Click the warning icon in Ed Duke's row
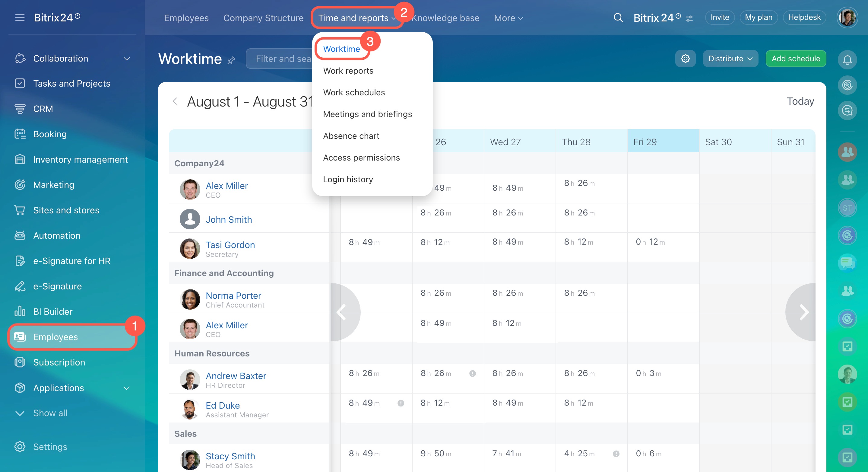This screenshot has height=472, width=868. [x=401, y=403]
